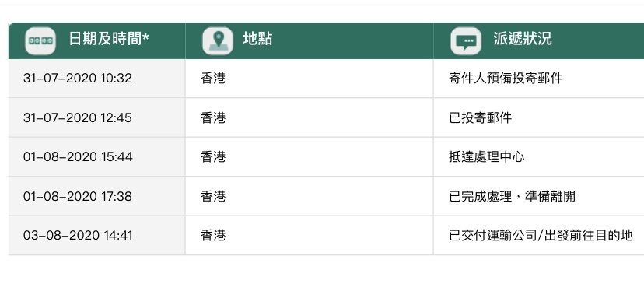Click 香港 in the last row
The image size is (644, 284).
[213, 235]
